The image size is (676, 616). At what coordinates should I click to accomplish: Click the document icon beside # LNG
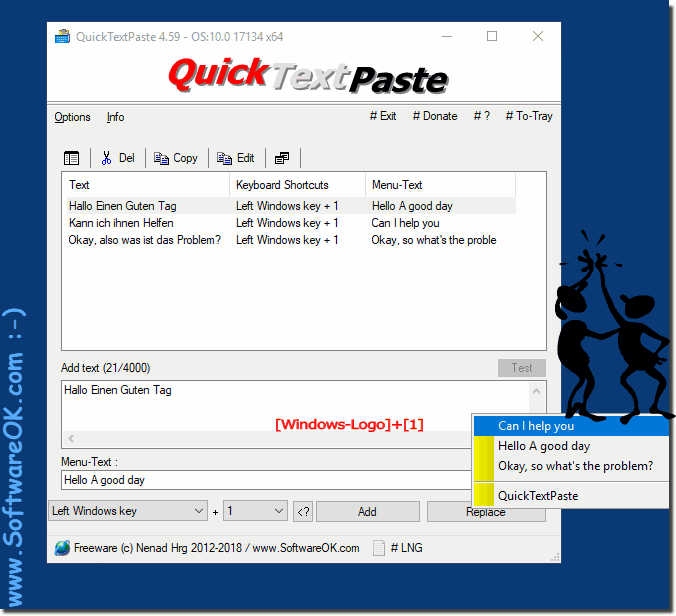[x=379, y=548]
